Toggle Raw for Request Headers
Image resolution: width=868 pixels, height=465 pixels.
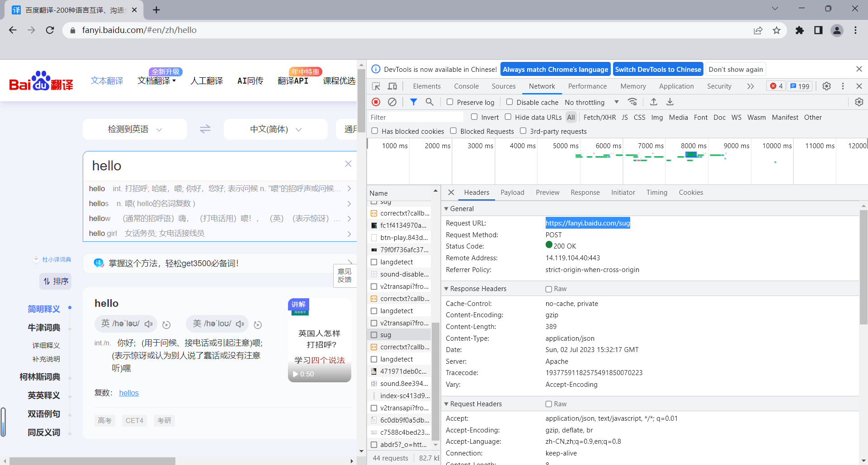549,404
